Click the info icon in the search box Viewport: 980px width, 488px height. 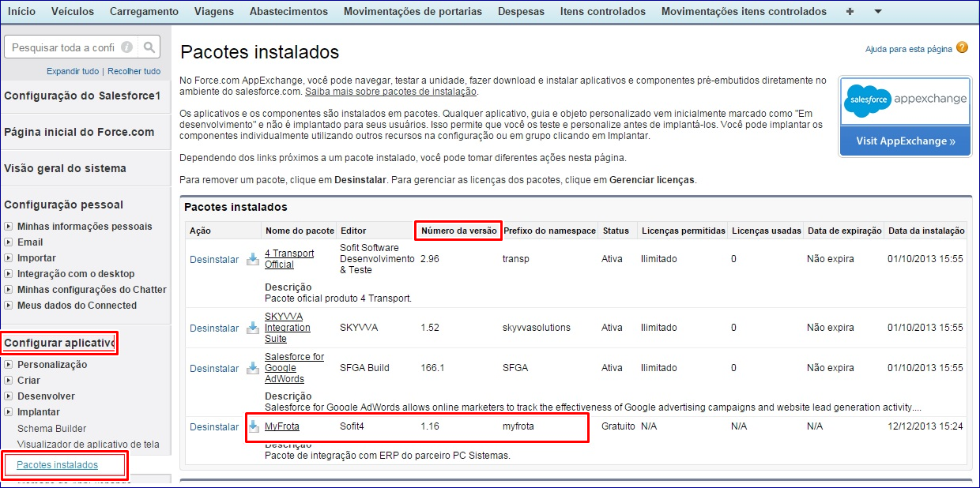tap(126, 47)
